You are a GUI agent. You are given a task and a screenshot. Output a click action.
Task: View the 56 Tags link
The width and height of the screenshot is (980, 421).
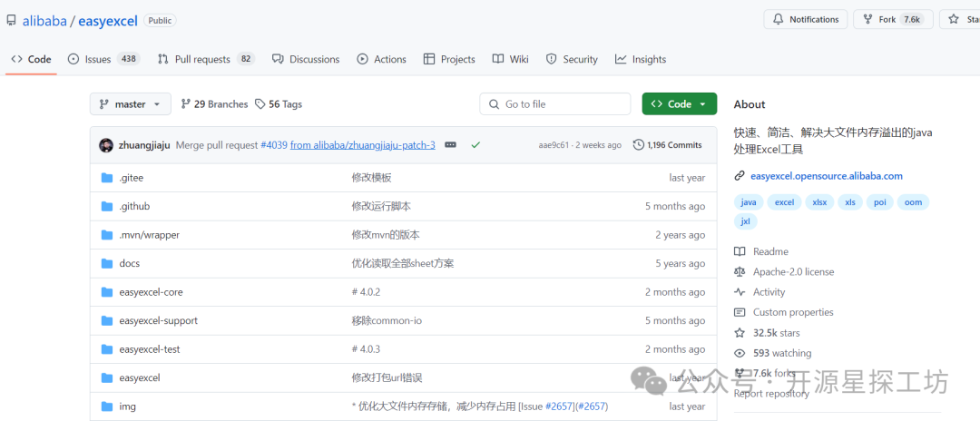[x=279, y=104]
